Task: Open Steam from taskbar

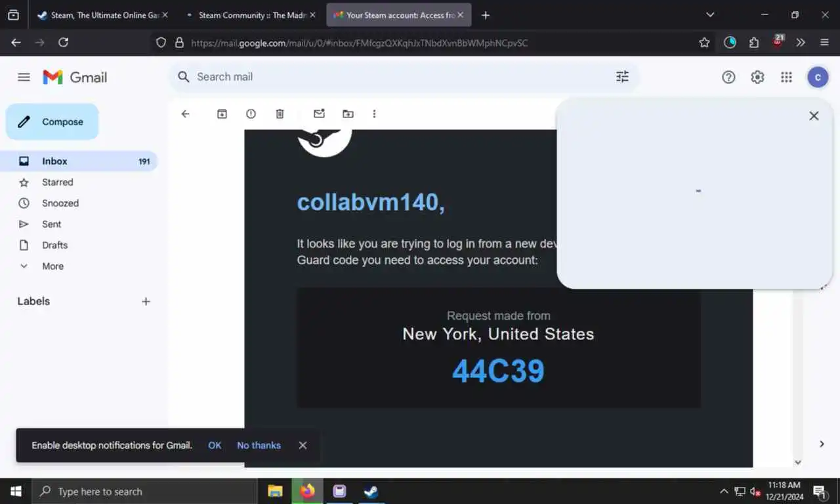Action: point(371,492)
